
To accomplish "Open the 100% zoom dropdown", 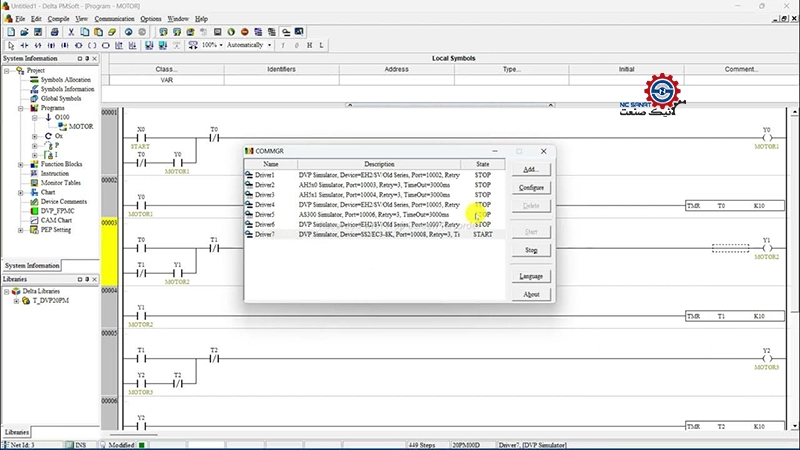I will [221, 45].
